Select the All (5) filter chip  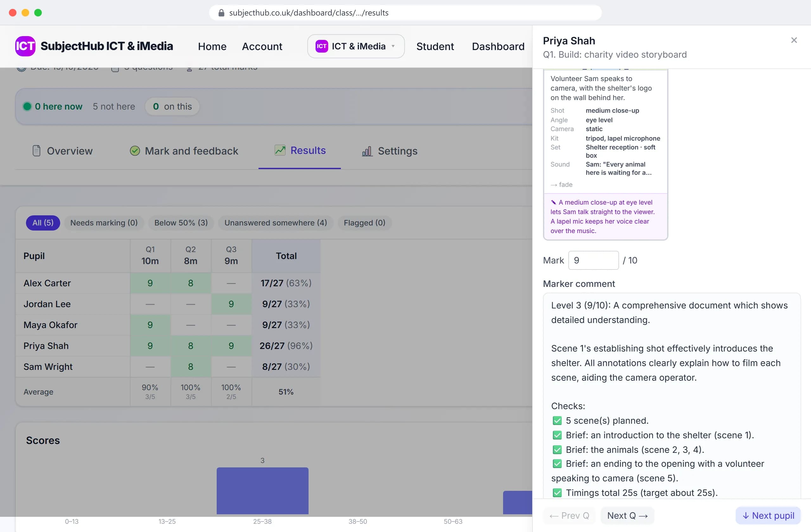tap(43, 223)
